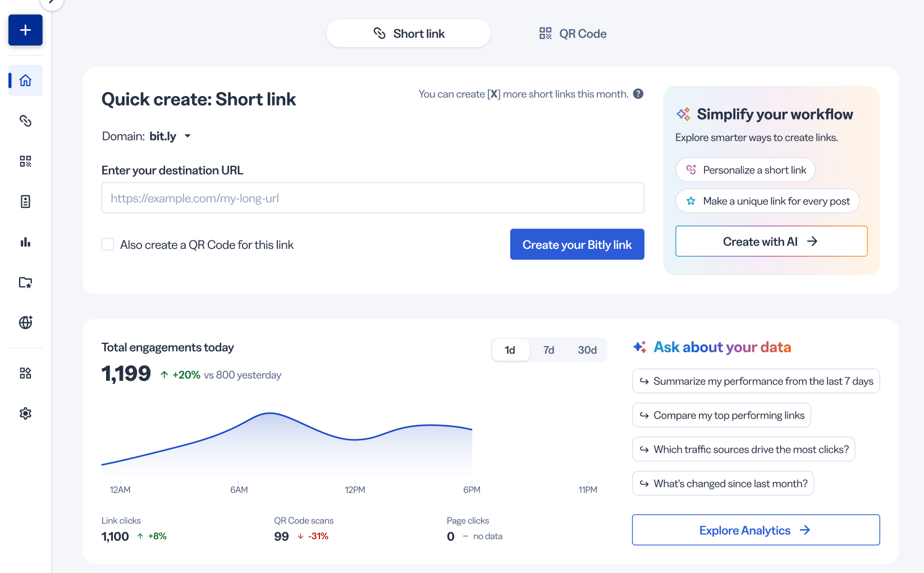
Task: Ask 'Which traffic sources drive the most clicks?'
Action: (744, 449)
